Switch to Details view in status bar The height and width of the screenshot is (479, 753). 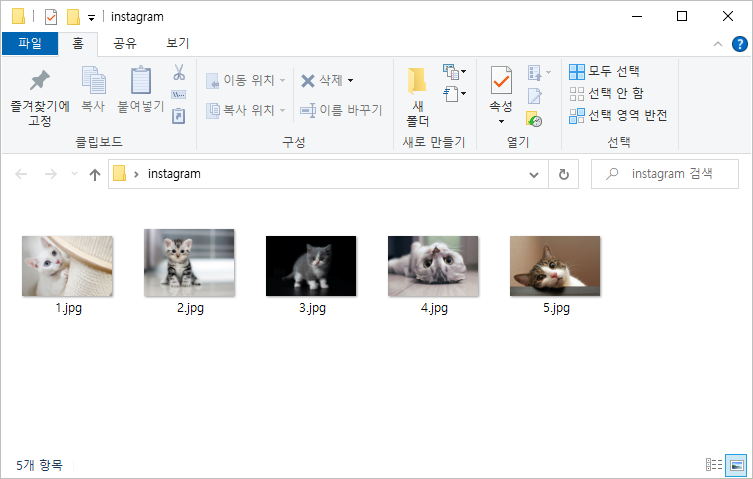(714, 465)
